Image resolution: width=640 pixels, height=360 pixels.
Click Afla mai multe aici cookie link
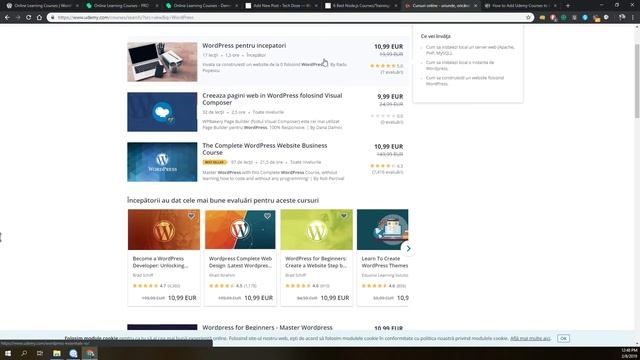click(530, 338)
